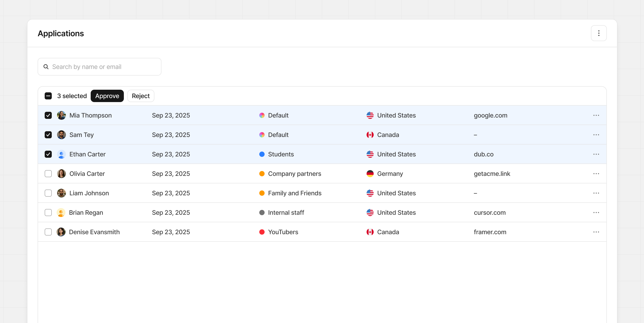Uncheck Mia Thompson's checkbox
Screen dimensions: 644x323
(48, 115)
